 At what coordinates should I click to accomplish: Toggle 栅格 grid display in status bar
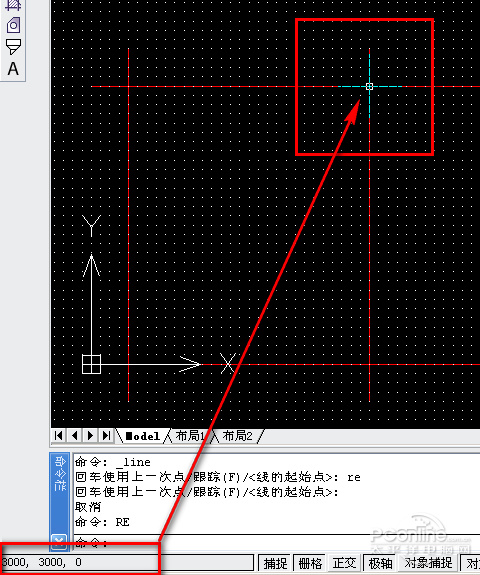(310, 563)
